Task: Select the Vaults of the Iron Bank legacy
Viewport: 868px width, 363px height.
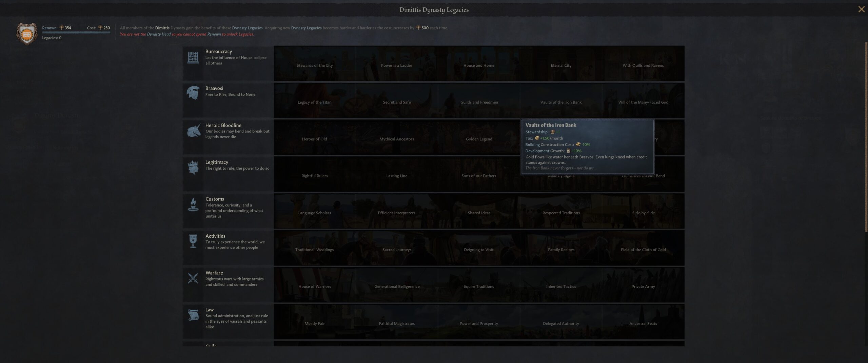Action: tap(561, 102)
